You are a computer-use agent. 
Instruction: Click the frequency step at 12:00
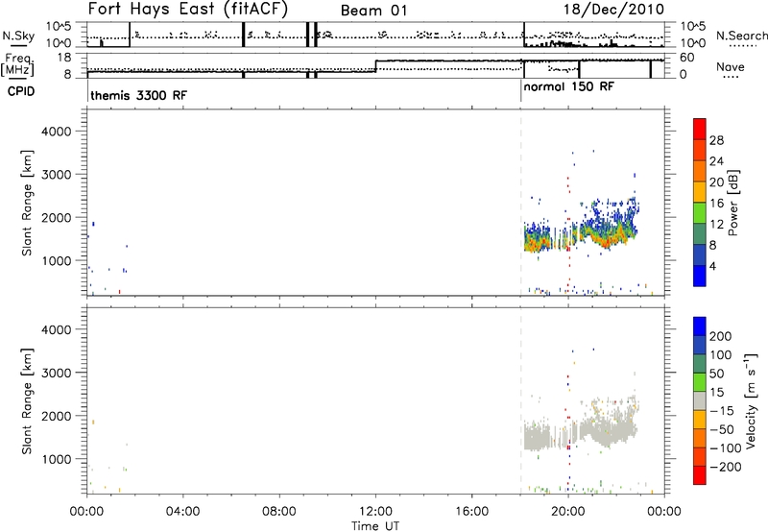pos(375,66)
